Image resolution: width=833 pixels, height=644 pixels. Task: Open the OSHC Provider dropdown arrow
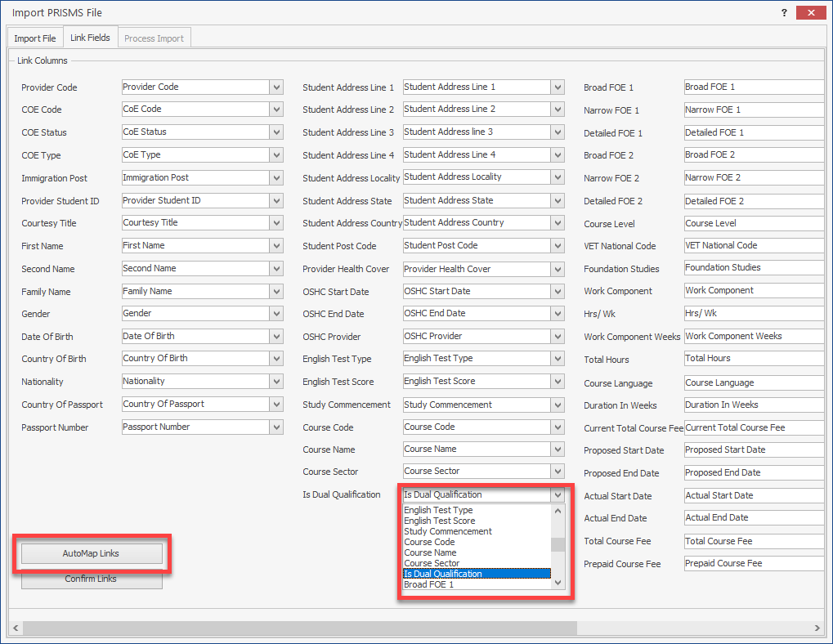[x=558, y=337]
